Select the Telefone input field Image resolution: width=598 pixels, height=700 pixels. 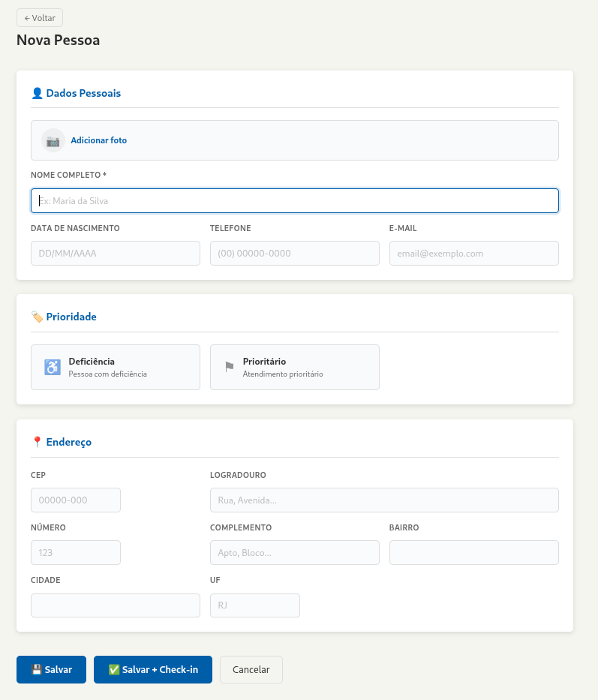point(295,253)
